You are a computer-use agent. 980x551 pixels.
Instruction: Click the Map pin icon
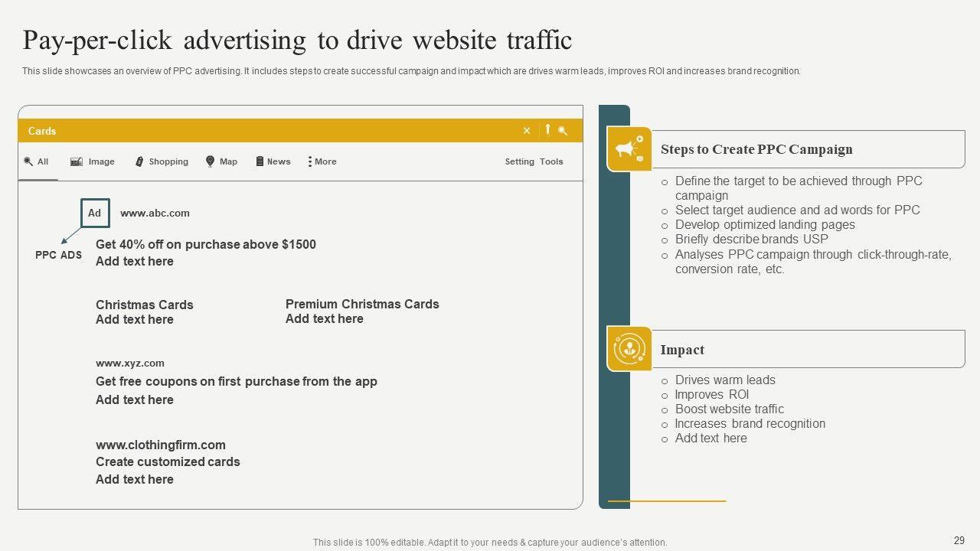pyautogui.click(x=210, y=161)
